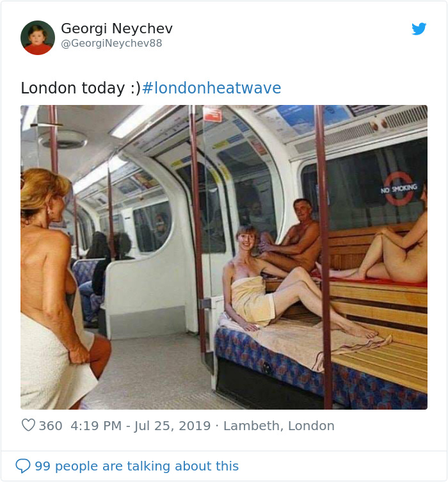Click the patterned tube seat in the photo
The height and width of the screenshot is (482, 448).
point(319,376)
